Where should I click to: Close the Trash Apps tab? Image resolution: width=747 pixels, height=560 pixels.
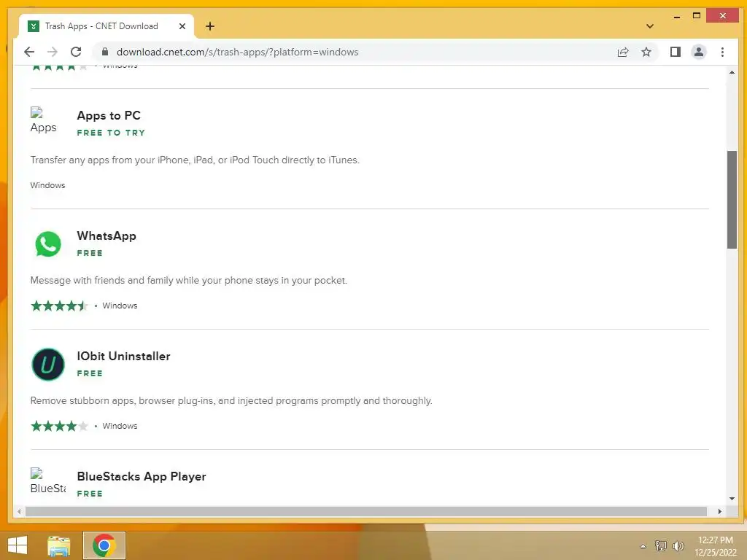[182, 26]
